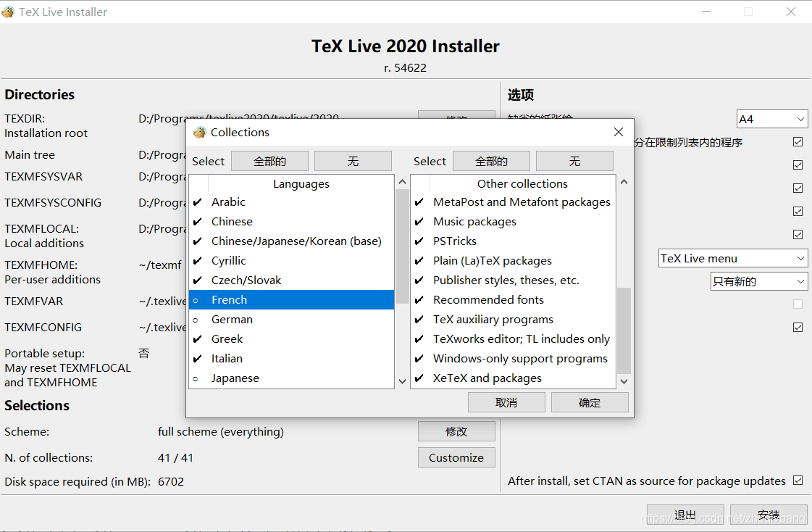
Task: Open the TeX Live menu dropdown
Action: tap(733, 259)
